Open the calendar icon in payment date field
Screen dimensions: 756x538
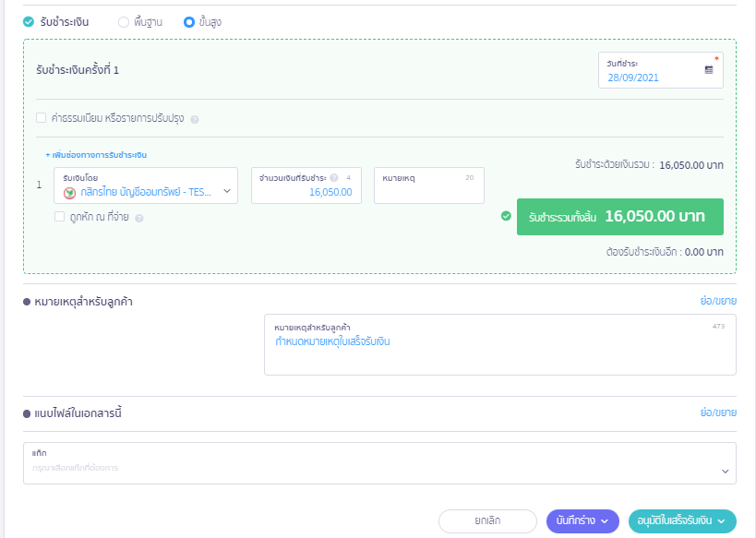[709, 70]
